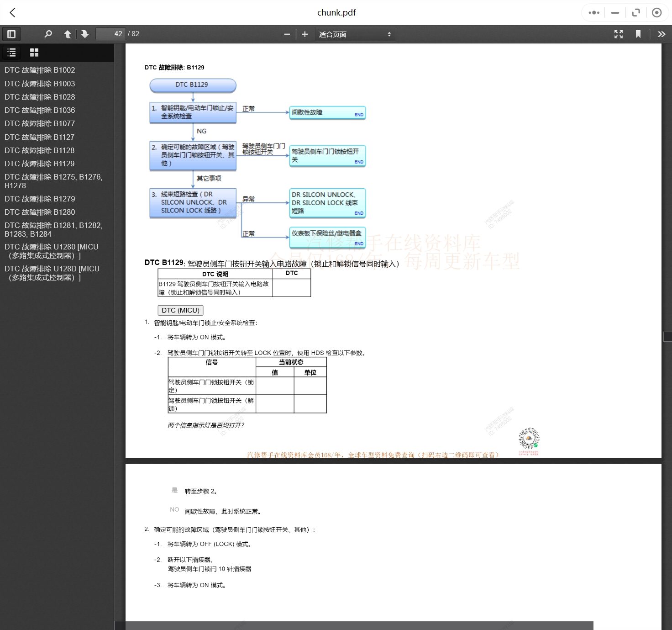Open outline entry DTC 故障排除 B1002
The image size is (672, 630).
(40, 70)
